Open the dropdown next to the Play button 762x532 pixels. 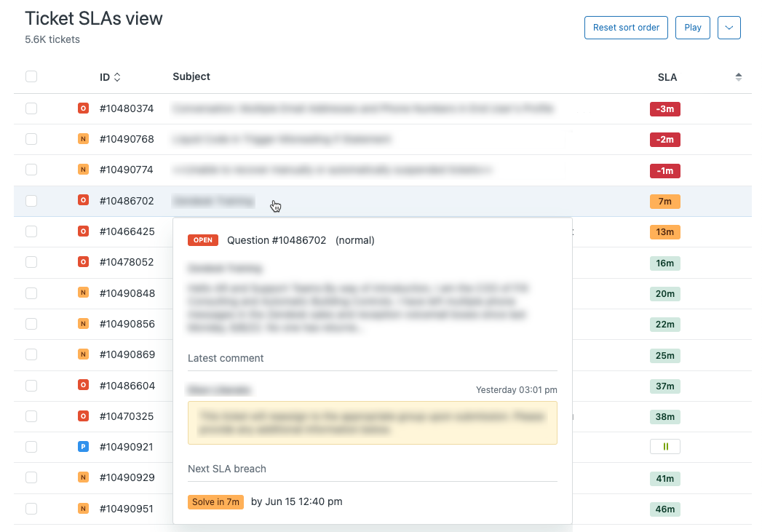pos(729,27)
